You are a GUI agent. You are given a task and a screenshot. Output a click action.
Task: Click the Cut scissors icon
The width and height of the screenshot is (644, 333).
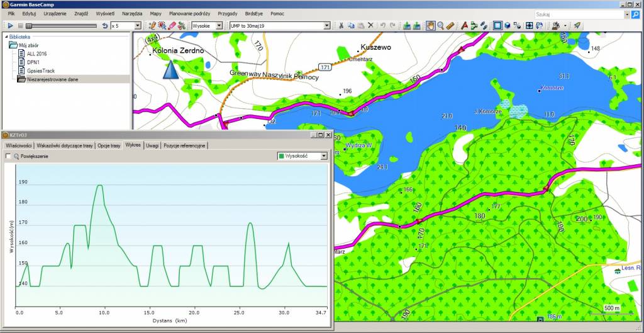point(341,26)
